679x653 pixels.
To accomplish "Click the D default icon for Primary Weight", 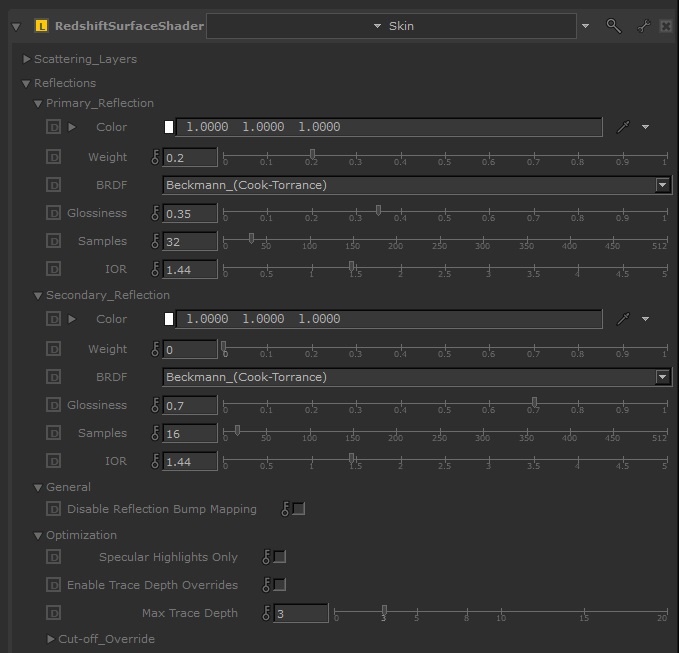I will point(53,157).
